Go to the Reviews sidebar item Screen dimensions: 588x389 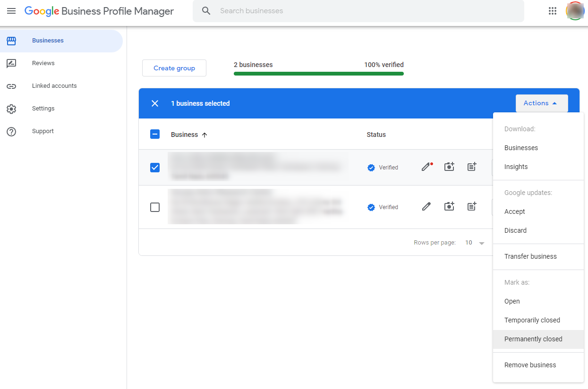[61, 63]
